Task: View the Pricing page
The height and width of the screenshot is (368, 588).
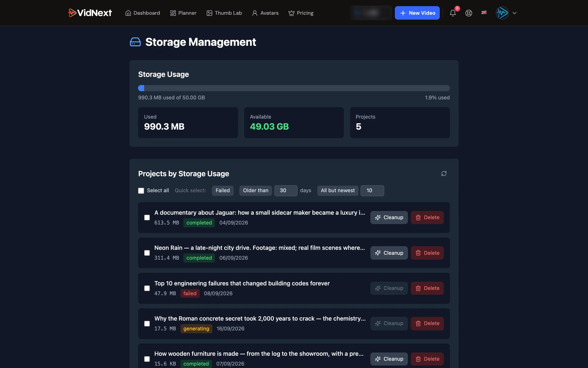Action: point(301,13)
